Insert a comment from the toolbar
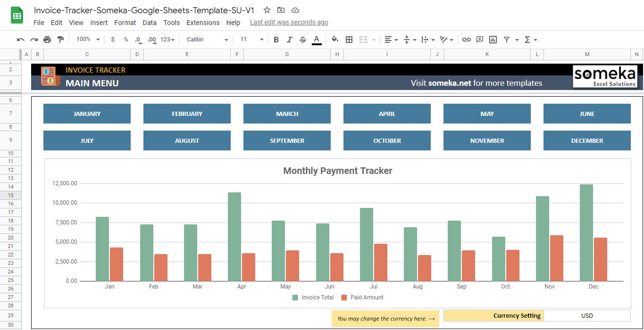 (480, 40)
